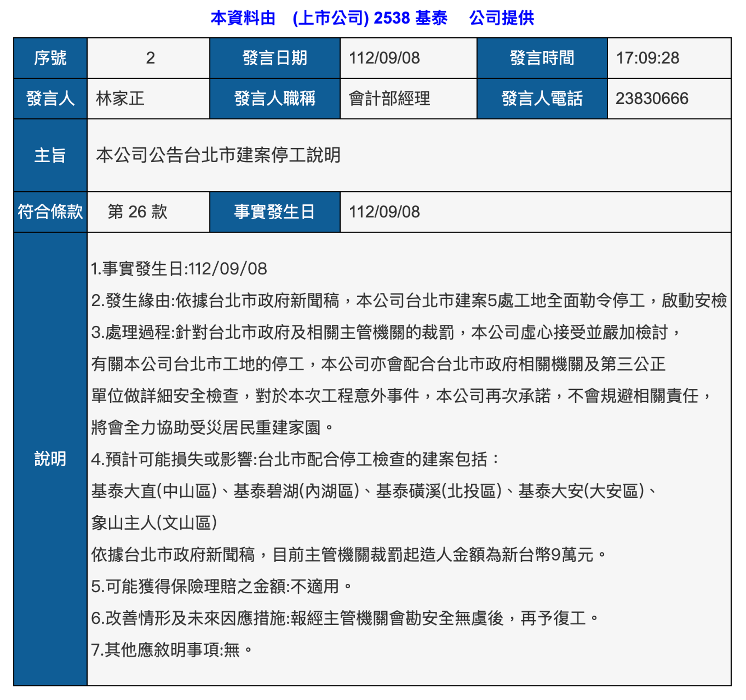The height and width of the screenshot is (700, 746).
Task: Click line '1.事實發生日:112/09/08'
Action: (179, 269)
